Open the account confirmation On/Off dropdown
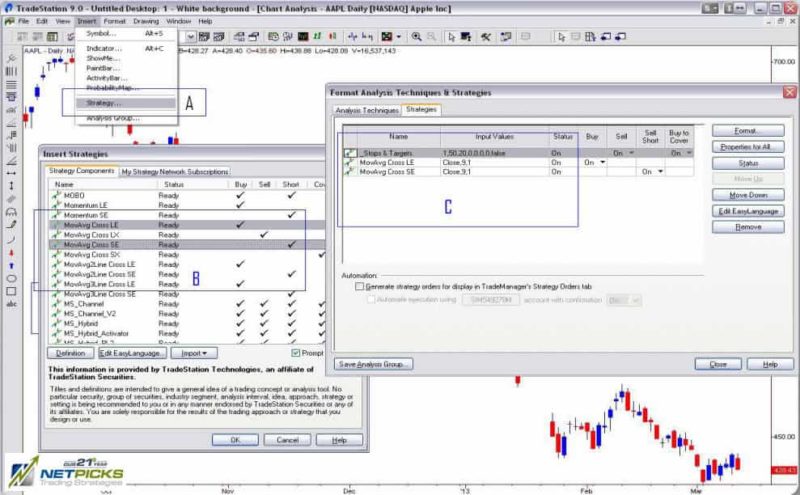 click(x=635, y=301)
